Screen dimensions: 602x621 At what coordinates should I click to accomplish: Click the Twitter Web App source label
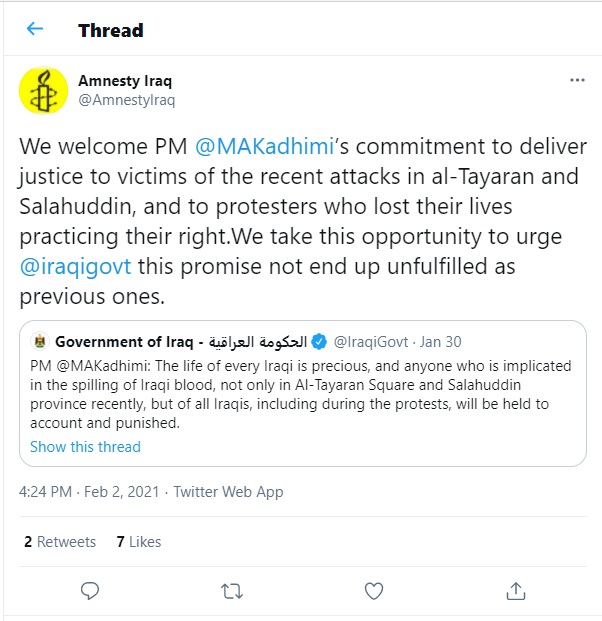(x=228, y=492)
